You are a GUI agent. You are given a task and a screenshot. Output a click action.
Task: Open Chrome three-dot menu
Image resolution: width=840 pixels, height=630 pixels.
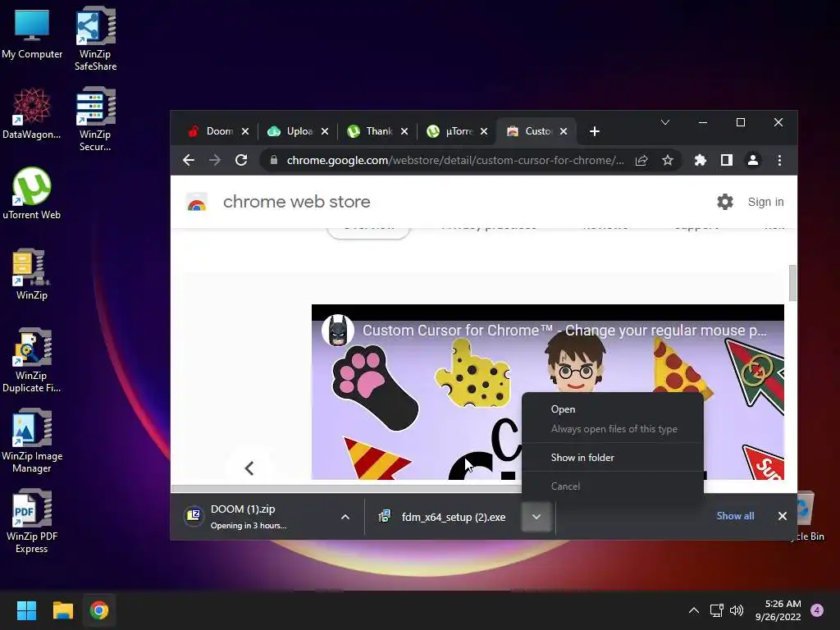779,160
